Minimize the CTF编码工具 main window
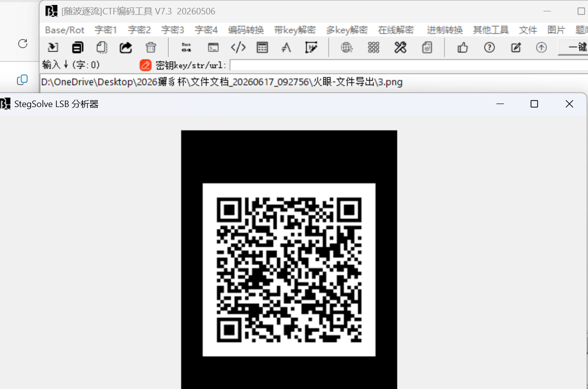588x389 pixels. 547,11
